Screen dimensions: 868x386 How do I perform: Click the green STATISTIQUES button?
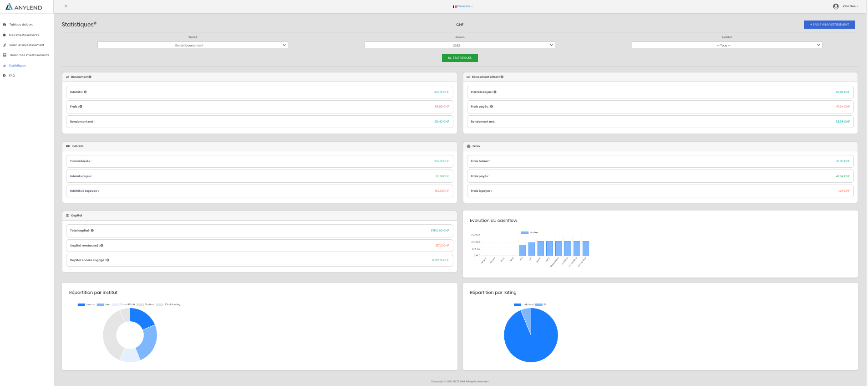[460, 58]
